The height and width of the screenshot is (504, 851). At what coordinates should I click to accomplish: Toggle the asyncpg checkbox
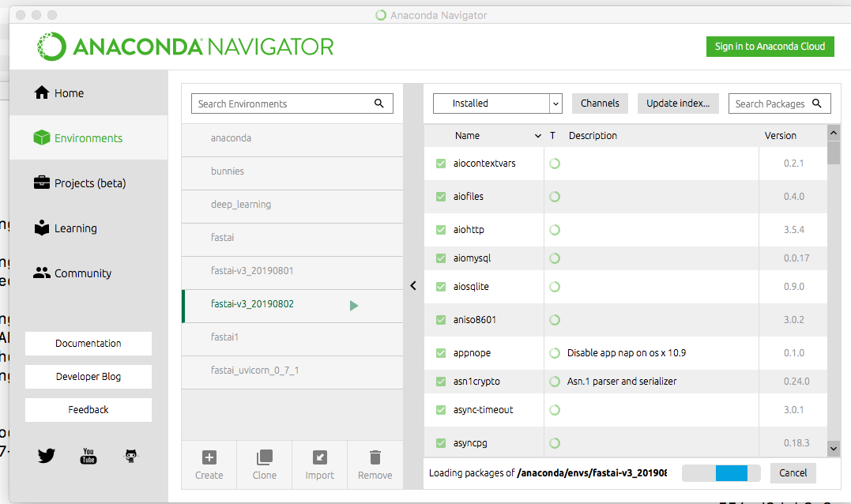[x=441, y=442]
